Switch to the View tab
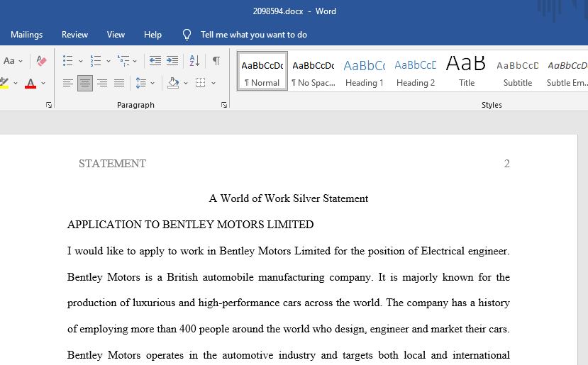 click(116, 35)
